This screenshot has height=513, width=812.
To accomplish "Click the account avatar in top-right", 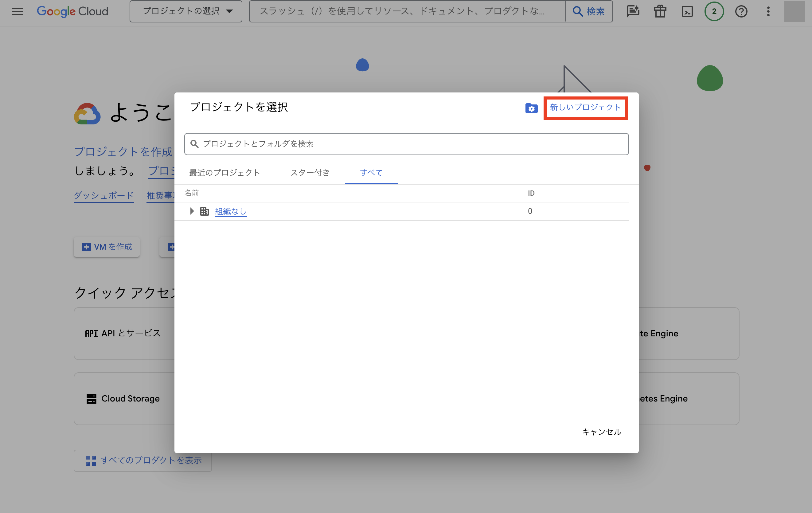I will pos(794,11).
